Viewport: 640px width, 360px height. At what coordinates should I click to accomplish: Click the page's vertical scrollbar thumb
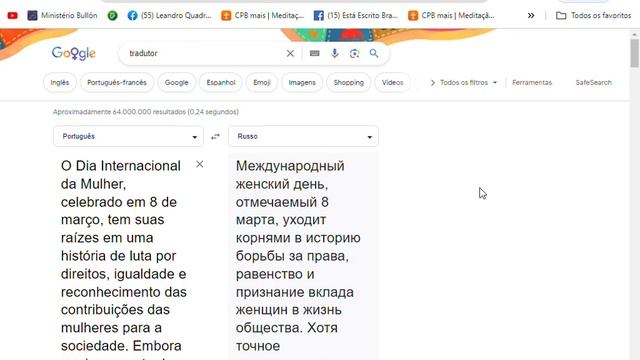(x=634, y=53)
